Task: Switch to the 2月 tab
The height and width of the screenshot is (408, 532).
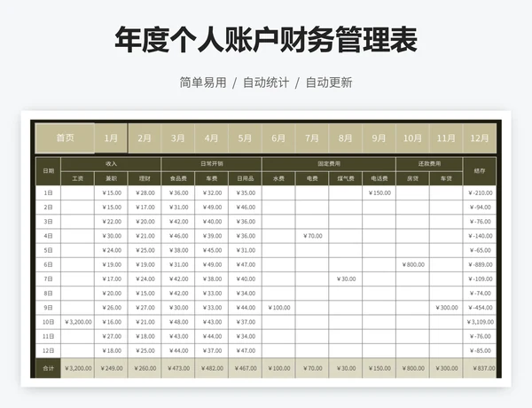Action: (x=145, y=138)
